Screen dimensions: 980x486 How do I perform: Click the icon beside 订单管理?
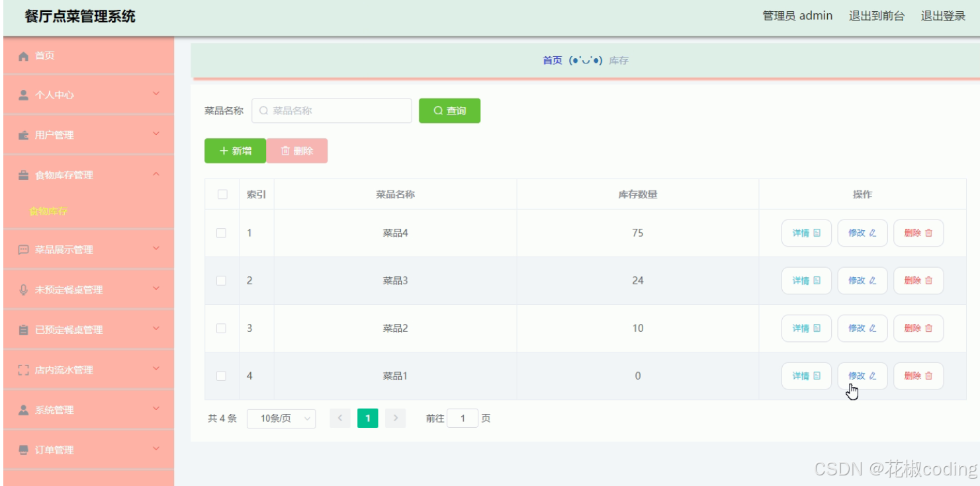pos(24,450)
